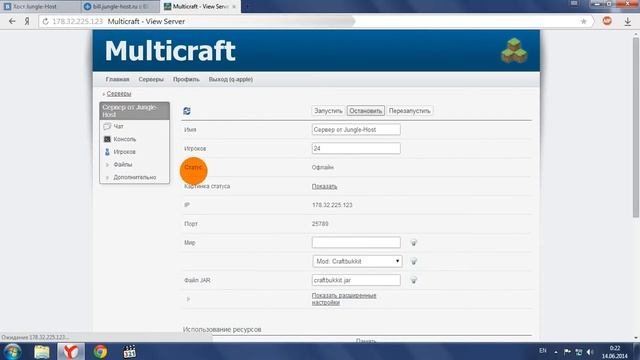Click the empty Мир input field
This screenshot has height=360, width=640.
[356, 242]
